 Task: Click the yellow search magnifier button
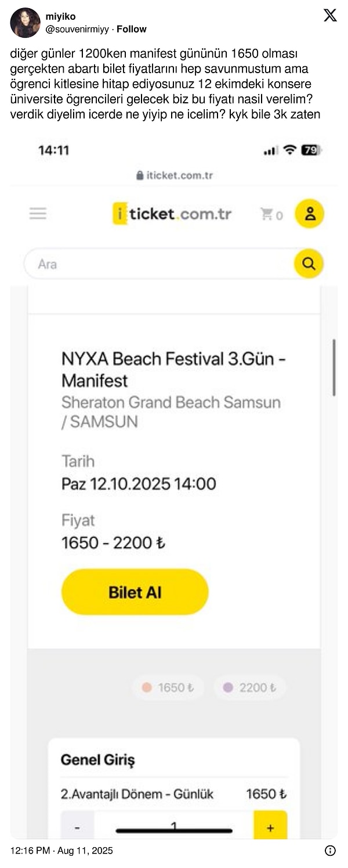(309, 264)
